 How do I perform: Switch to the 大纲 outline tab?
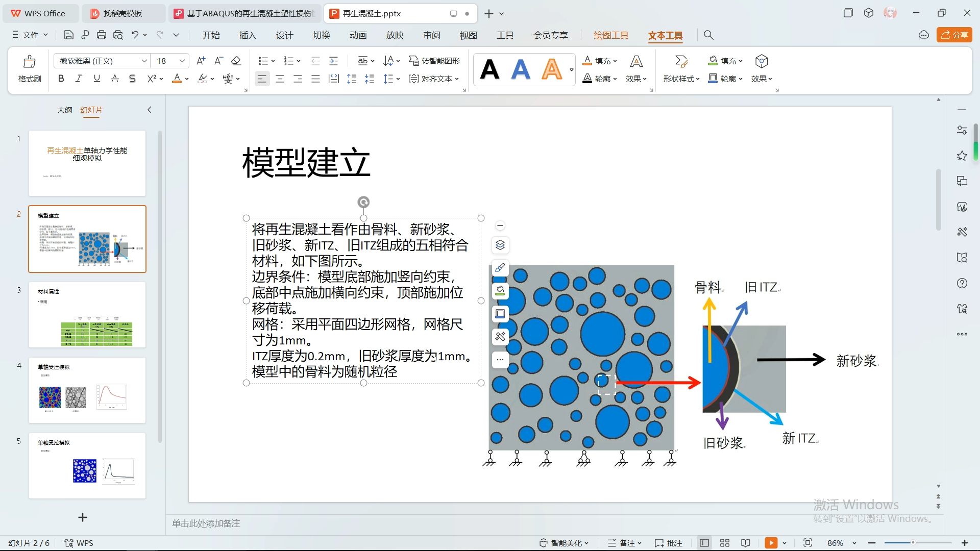(64, 110)
